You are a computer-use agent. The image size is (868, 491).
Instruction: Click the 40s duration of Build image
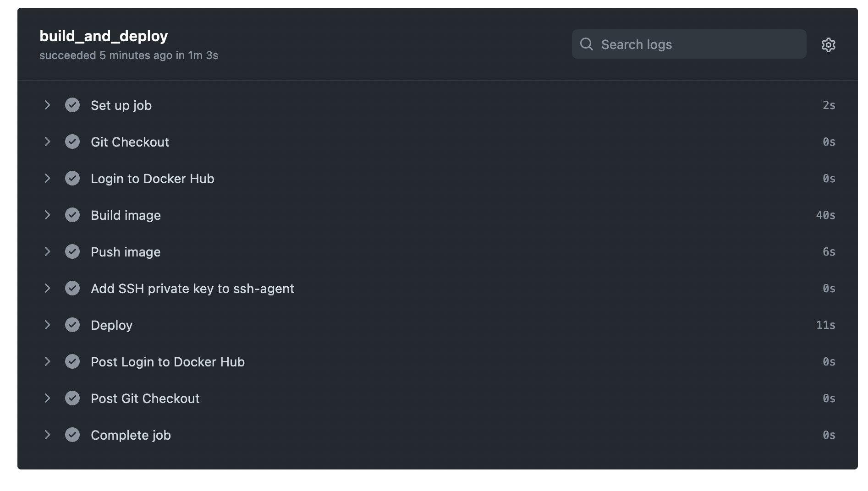[825, 215]
